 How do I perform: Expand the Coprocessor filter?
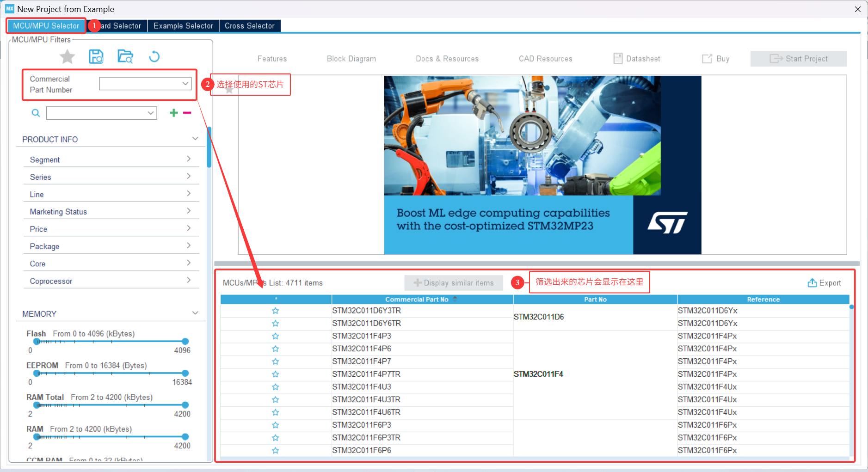(x=189, y=280)
